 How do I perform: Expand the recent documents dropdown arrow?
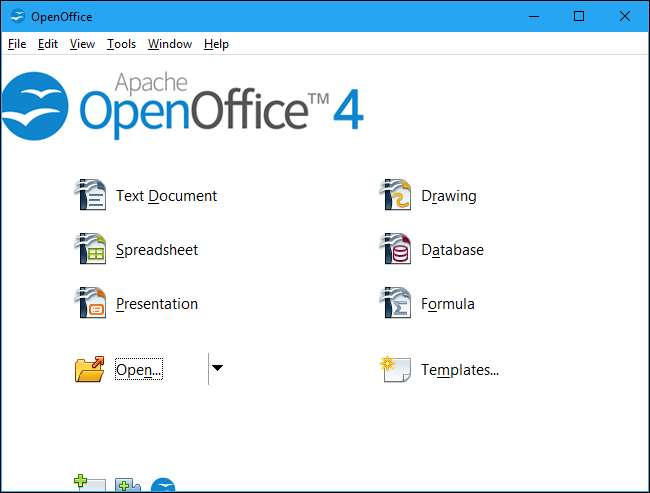217,368
